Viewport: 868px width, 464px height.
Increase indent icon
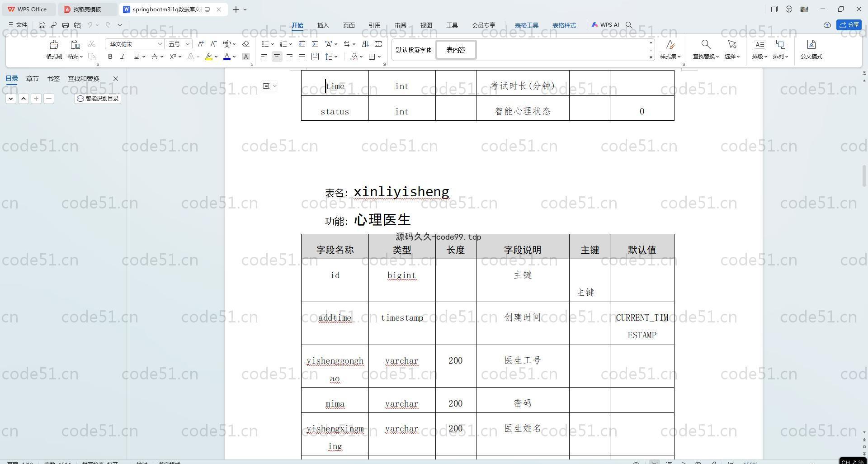coord(315,44)
